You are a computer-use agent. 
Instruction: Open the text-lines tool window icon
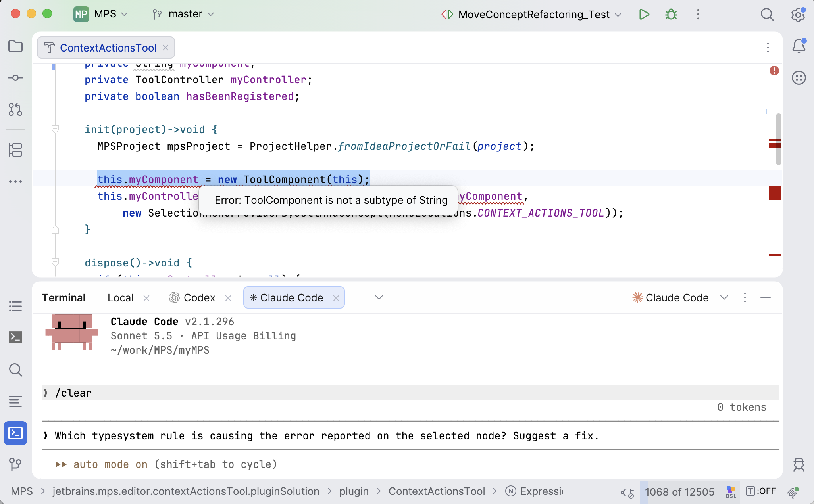(15, 401)
